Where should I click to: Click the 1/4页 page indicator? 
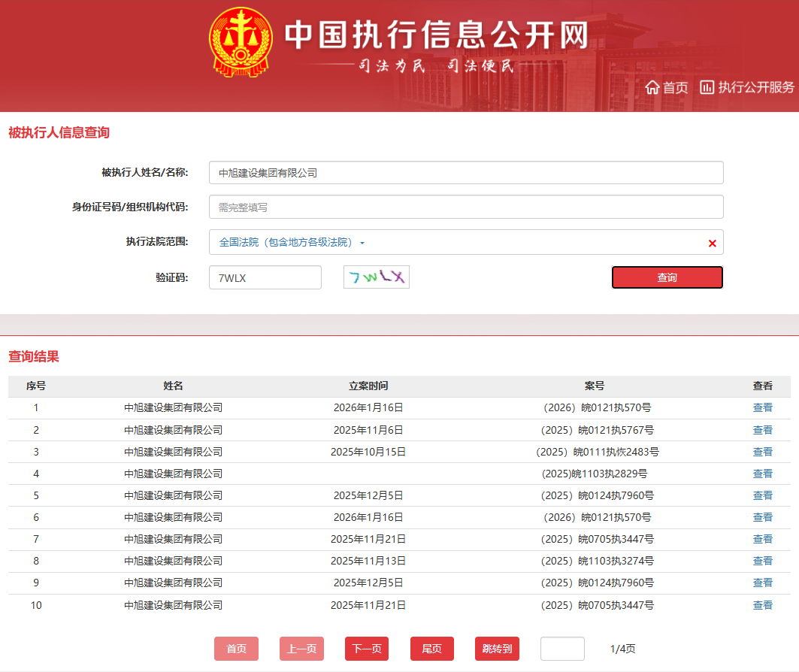point(622,649)
